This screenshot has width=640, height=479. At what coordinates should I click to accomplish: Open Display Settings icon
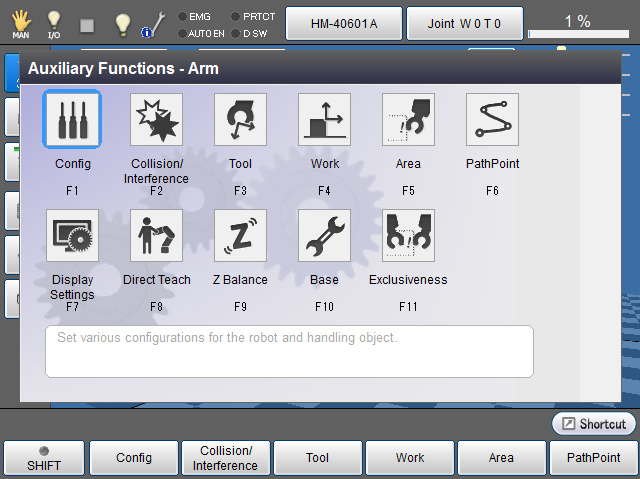pos(72,236)
